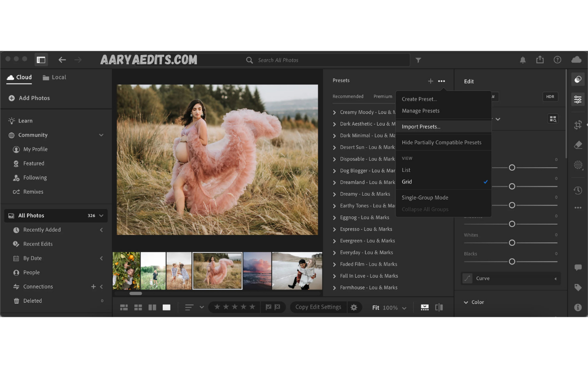This screenshot has height=368, width=588.
Task: Switch to Local tab
Action: pyautogui.click(x=54, y=78)
